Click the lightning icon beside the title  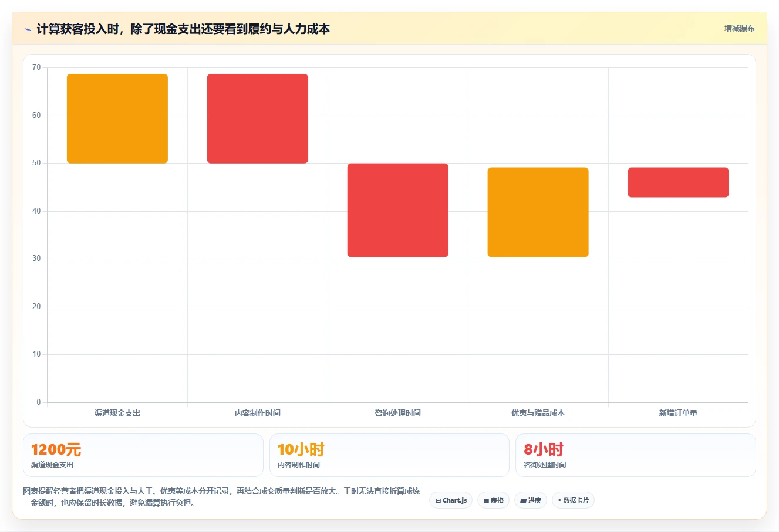pos(28,29)
